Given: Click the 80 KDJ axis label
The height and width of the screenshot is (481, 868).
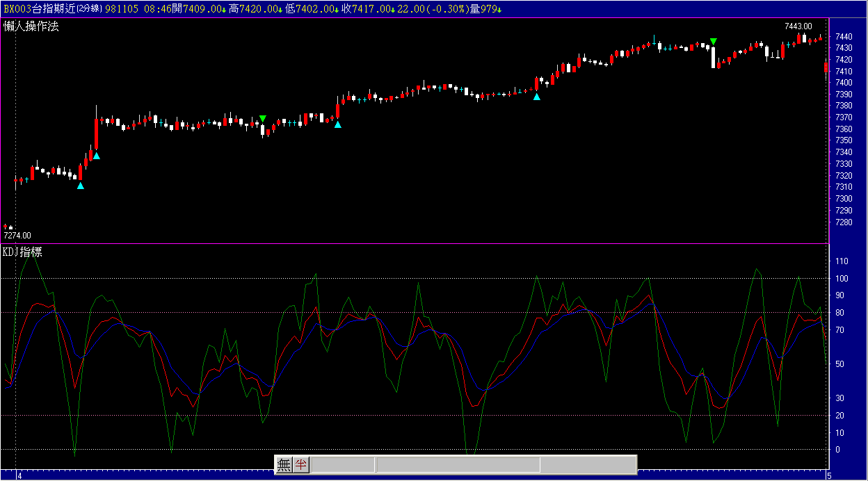Looking at the screenshot, I should [839, 313].
